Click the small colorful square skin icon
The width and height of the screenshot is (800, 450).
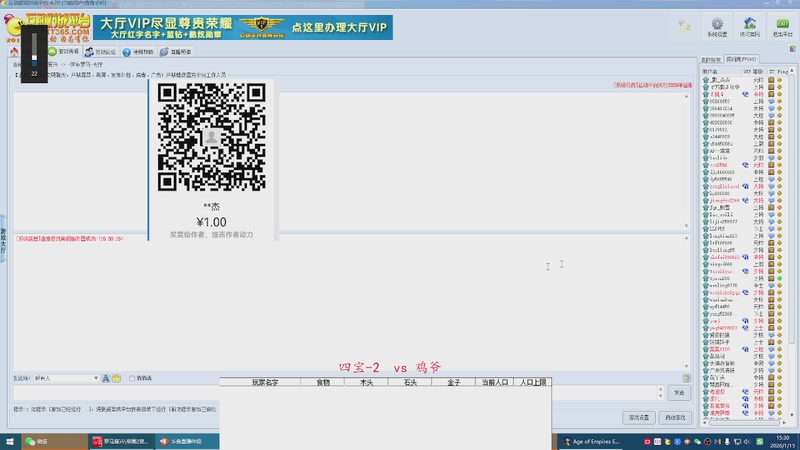click(792, 49)
